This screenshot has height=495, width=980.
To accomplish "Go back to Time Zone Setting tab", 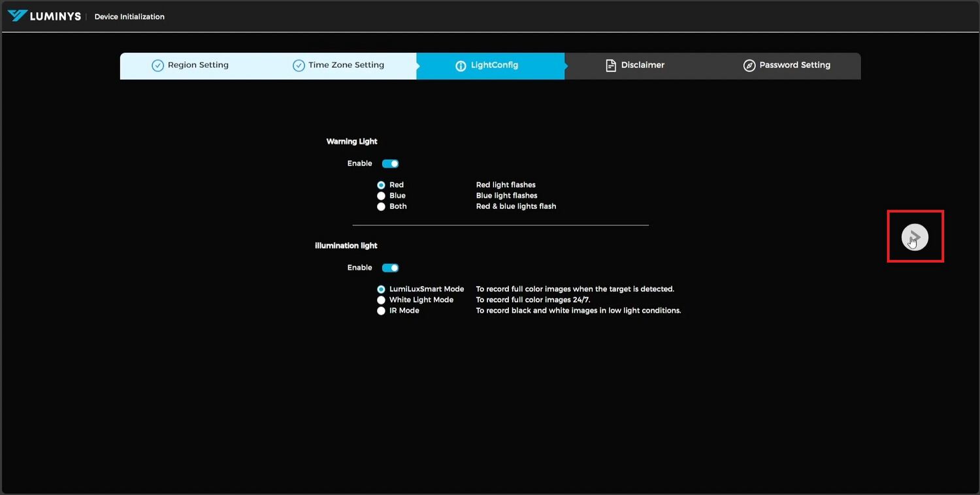I will 346,65.
